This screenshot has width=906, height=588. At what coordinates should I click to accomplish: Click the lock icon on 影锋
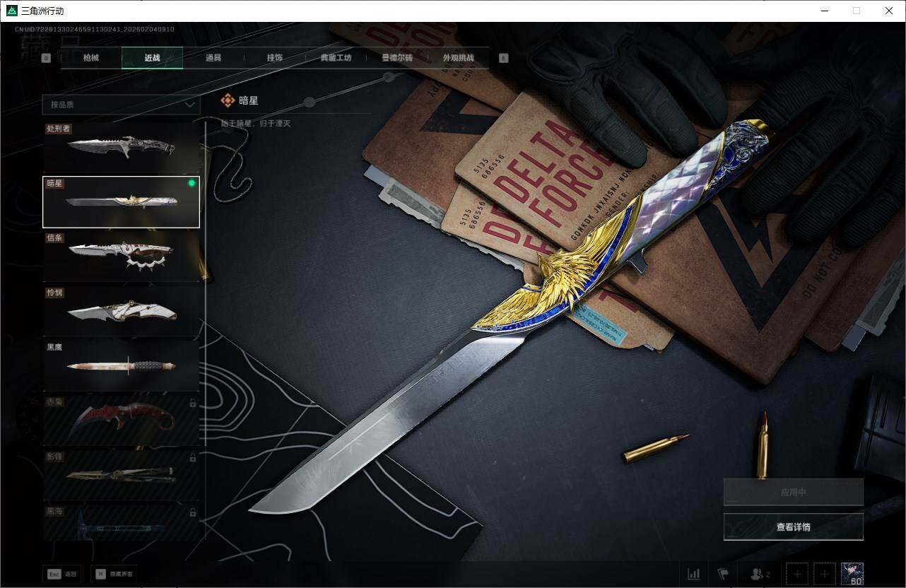click(193, 458)
